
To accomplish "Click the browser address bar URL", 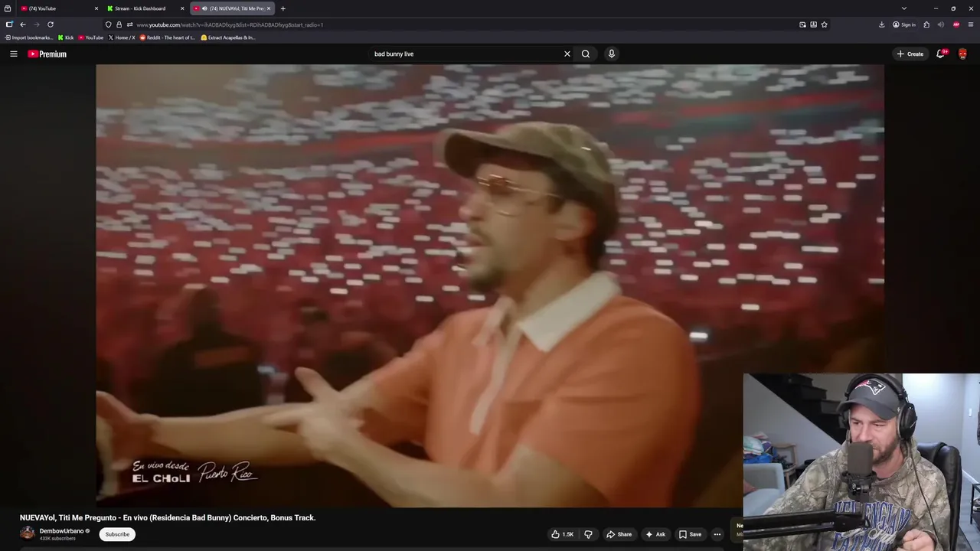I will tap(230, 24).
